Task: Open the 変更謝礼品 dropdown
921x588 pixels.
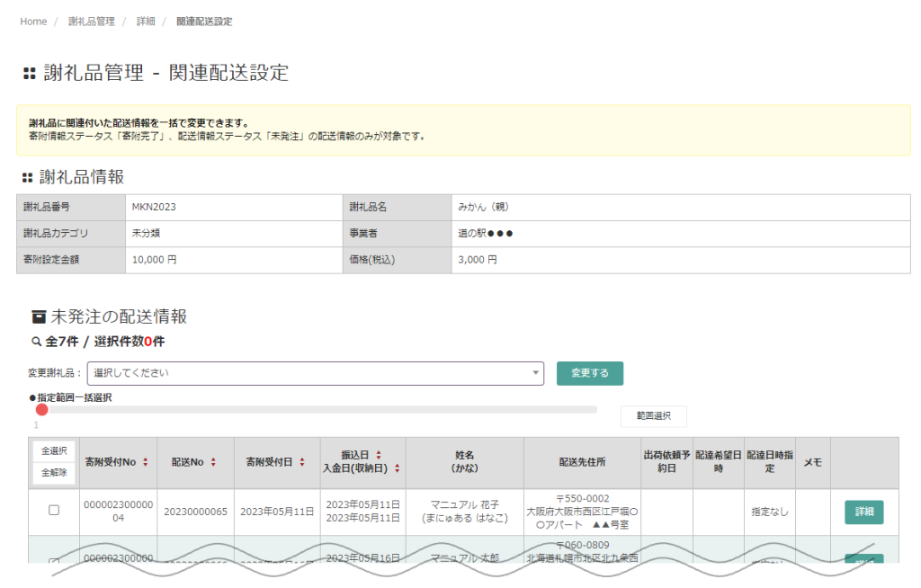Action: coord(315,373)
